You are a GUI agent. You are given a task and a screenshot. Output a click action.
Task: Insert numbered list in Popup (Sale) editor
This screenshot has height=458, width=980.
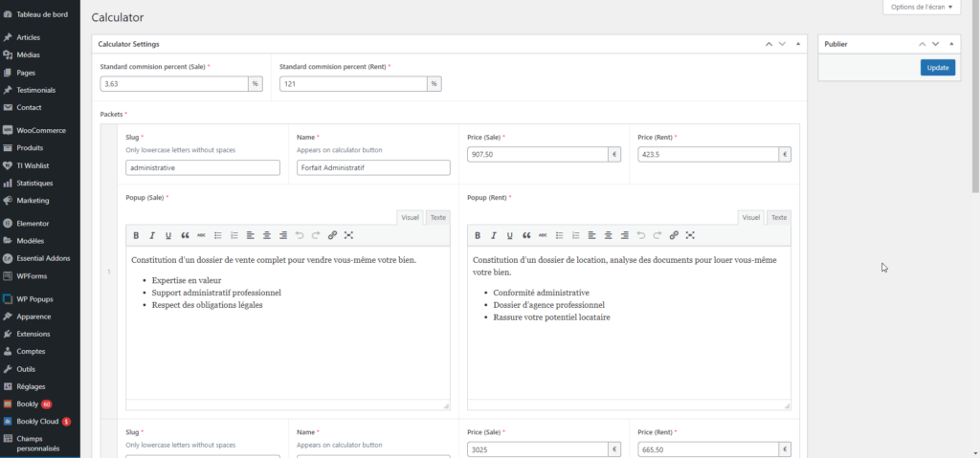click(234, 235)
